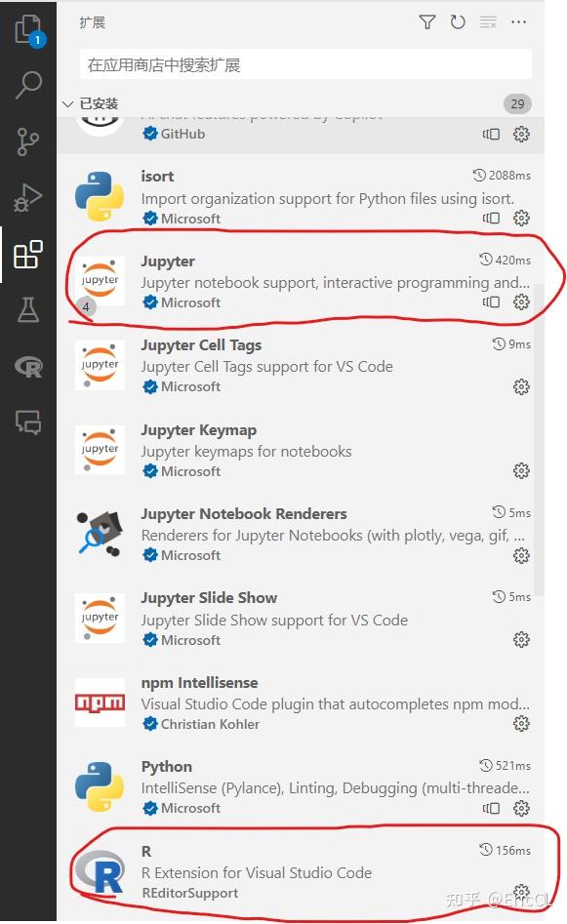
Task: Open the Testing (beaker) view
Action: [x=27, y=309]
